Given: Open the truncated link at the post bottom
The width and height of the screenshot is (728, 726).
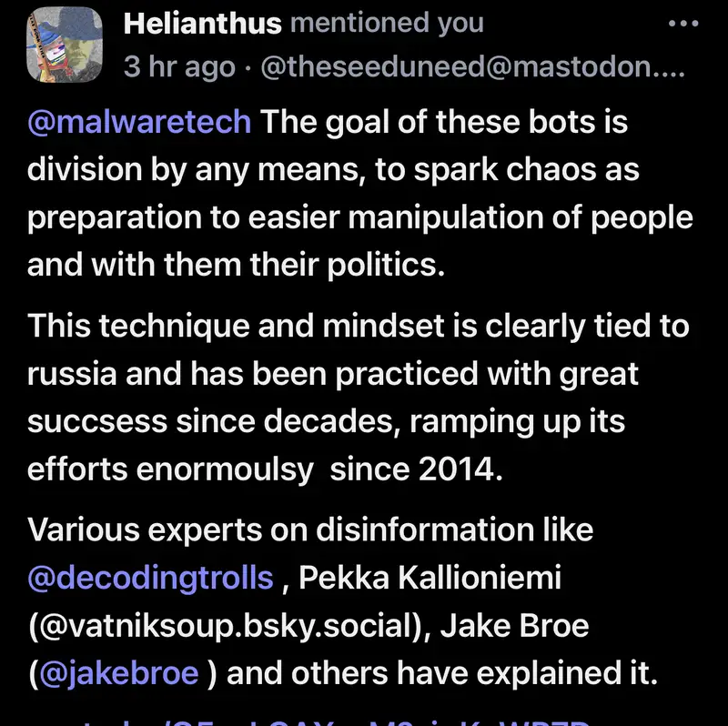Looking at the screenshot, I should pos(364,719).
